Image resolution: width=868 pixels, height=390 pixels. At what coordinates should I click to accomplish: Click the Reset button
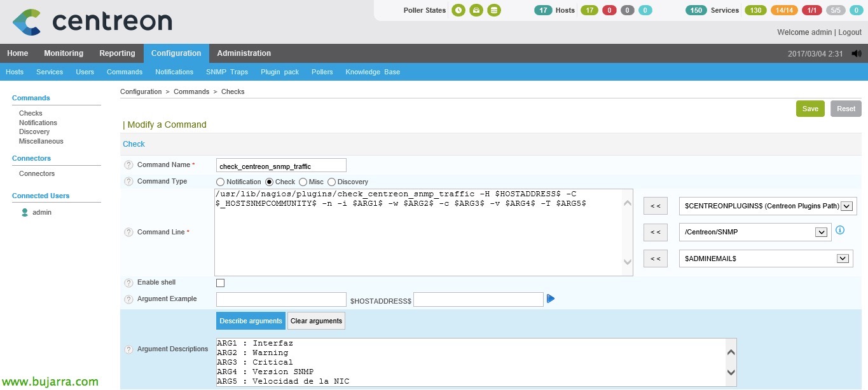(846, 109)
